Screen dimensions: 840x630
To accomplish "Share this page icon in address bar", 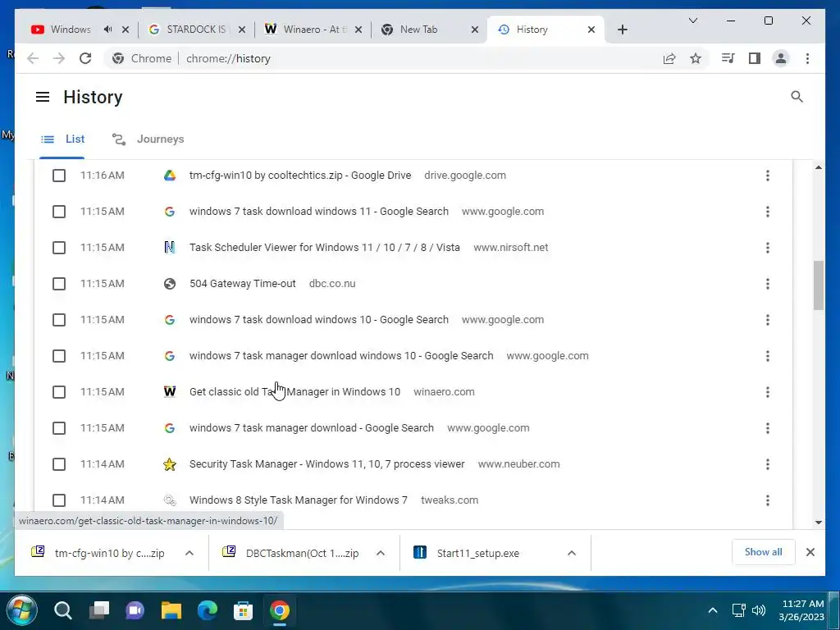I will click(x=669, y=58).
